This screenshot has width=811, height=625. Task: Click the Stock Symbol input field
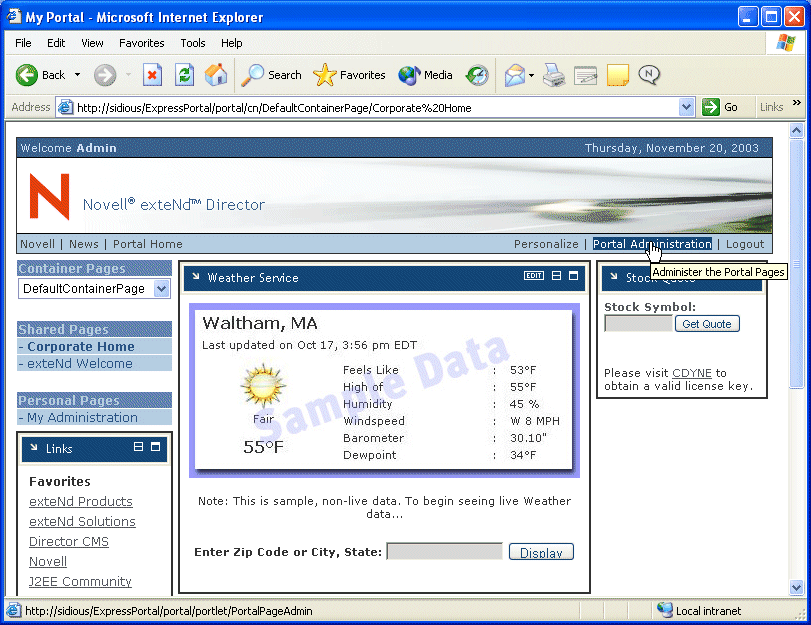[638, 324]
